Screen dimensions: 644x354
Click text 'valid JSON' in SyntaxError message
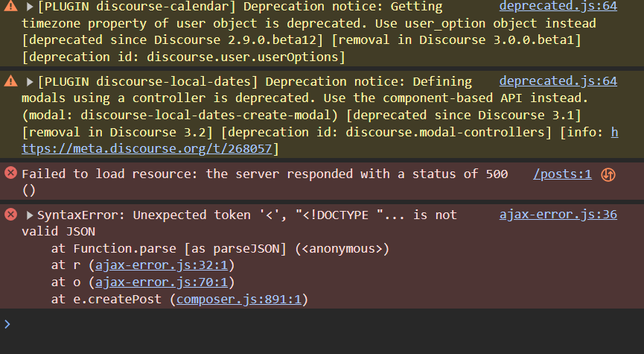point(58,232)
